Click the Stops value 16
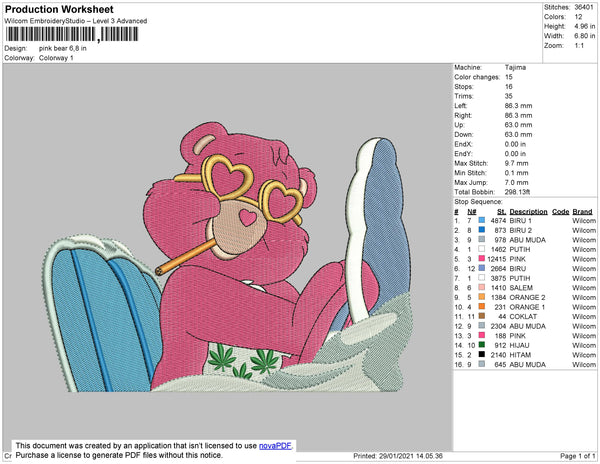 [x=509, y=86]
